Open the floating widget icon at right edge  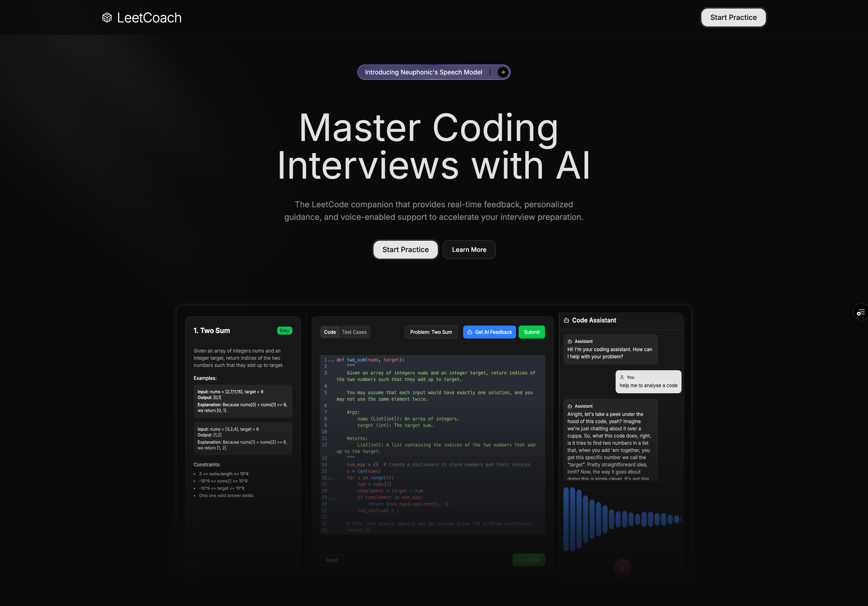[x=861, y=312]
